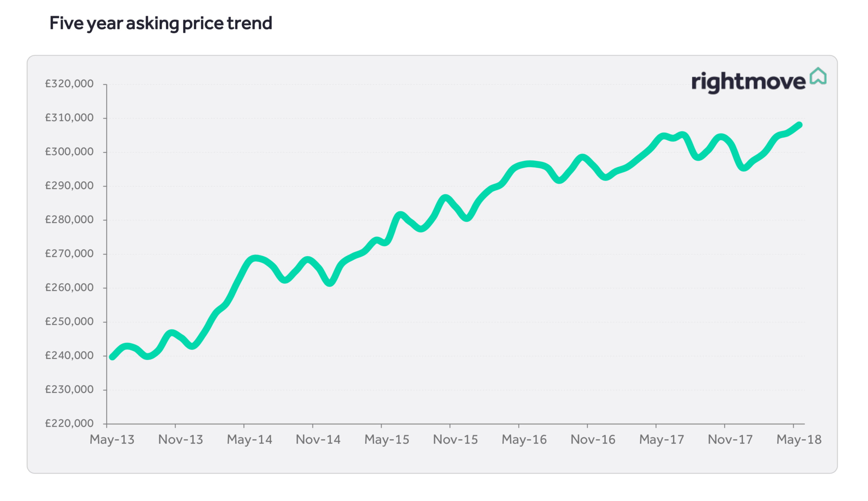Click the £320,000 y-axis label
868x501 pixels.
point(69,83)
